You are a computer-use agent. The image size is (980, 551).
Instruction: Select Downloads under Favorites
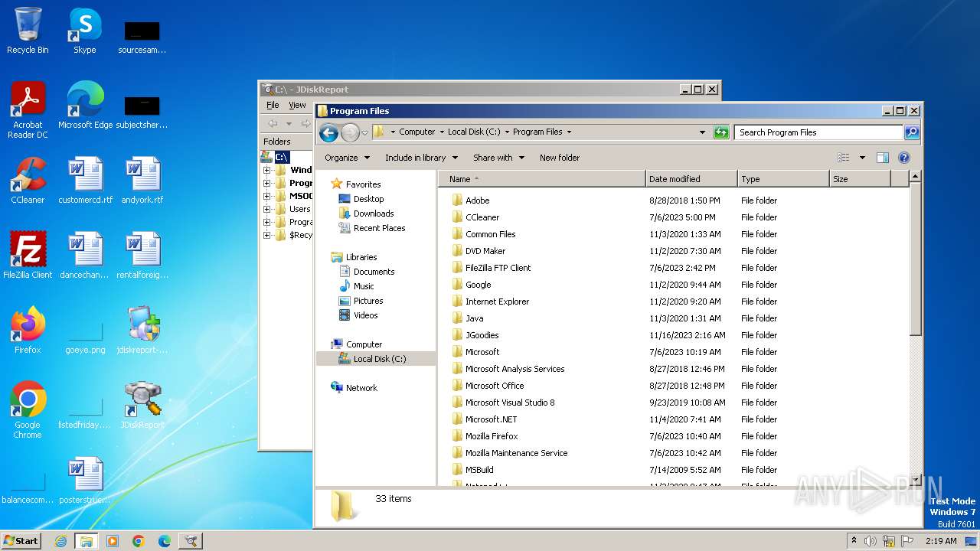pyautogui.click(x=373, y=214)
